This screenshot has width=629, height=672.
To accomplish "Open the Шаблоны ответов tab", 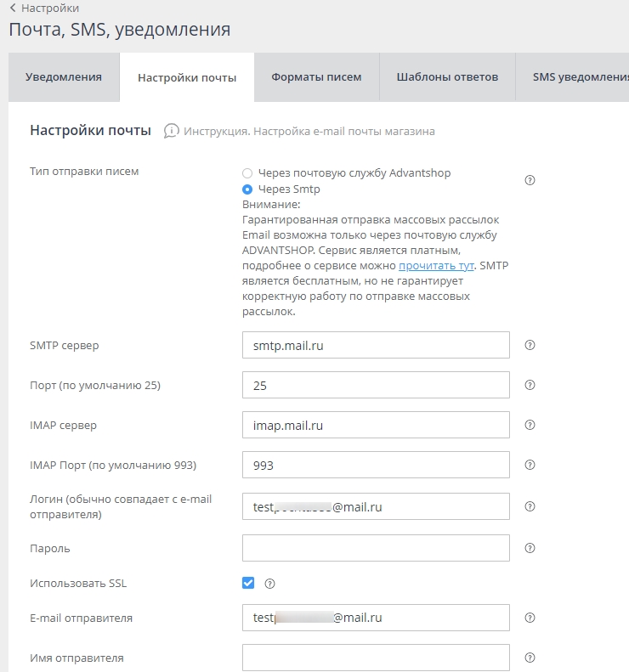I will [x=447, y=77].
